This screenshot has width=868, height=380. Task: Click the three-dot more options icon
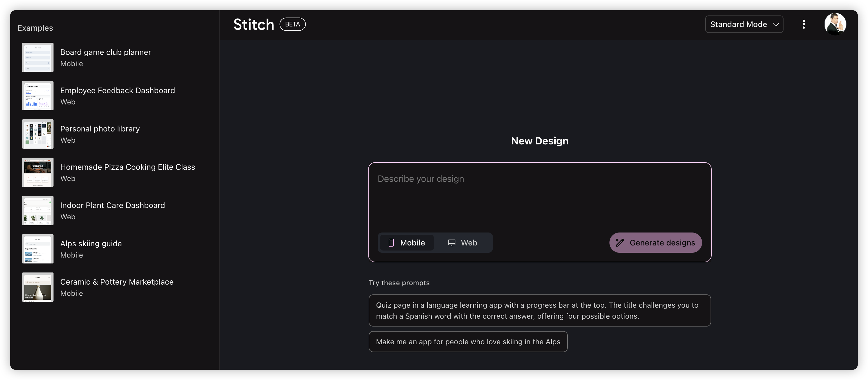coord(804,24)
